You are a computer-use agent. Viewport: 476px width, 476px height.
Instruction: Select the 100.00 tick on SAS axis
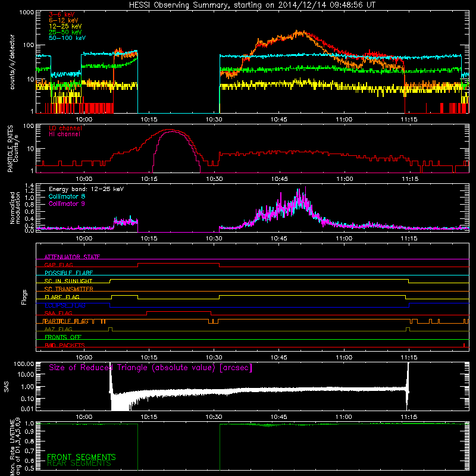pyautogui.click(x=24, y=364)
